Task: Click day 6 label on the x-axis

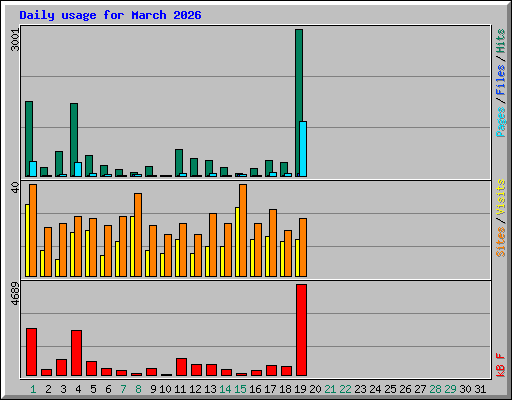Action: 108,389
